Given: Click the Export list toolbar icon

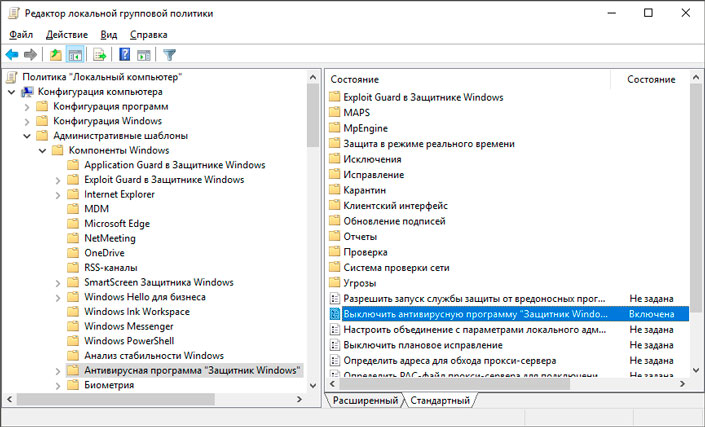Looking at the screenshot, I should coord(100,55).
